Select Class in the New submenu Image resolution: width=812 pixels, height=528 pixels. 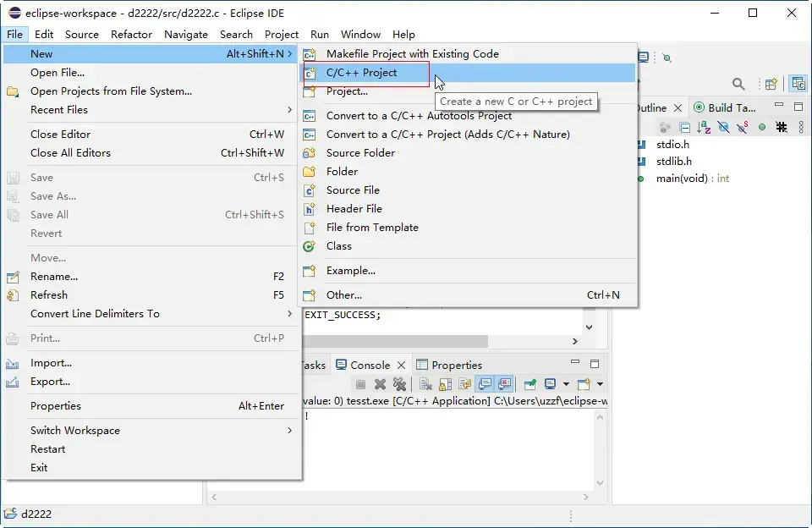pyautogui.click(x=469, y=246)
